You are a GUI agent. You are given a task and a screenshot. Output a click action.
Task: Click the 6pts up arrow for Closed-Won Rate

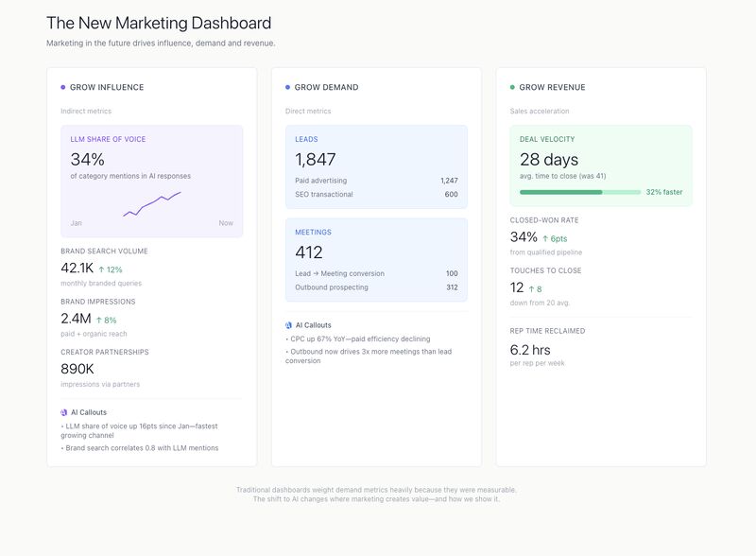(545, 238)
